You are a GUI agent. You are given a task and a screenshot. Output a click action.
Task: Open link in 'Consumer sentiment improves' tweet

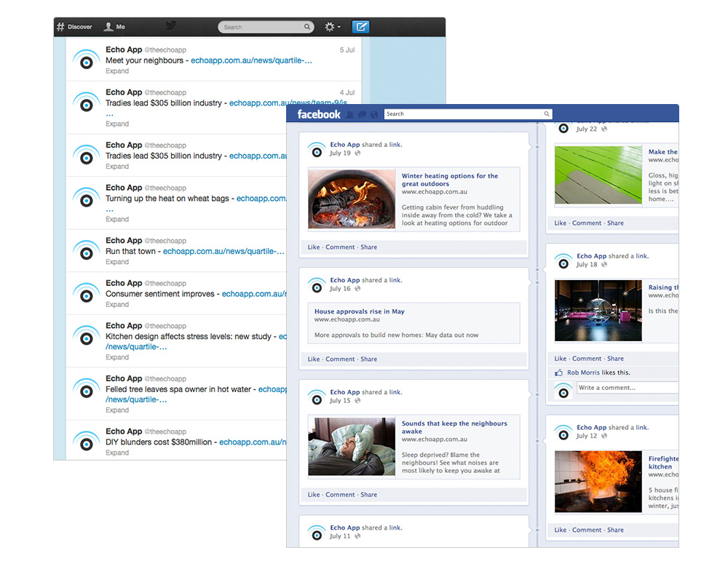(x=254, y=294)
